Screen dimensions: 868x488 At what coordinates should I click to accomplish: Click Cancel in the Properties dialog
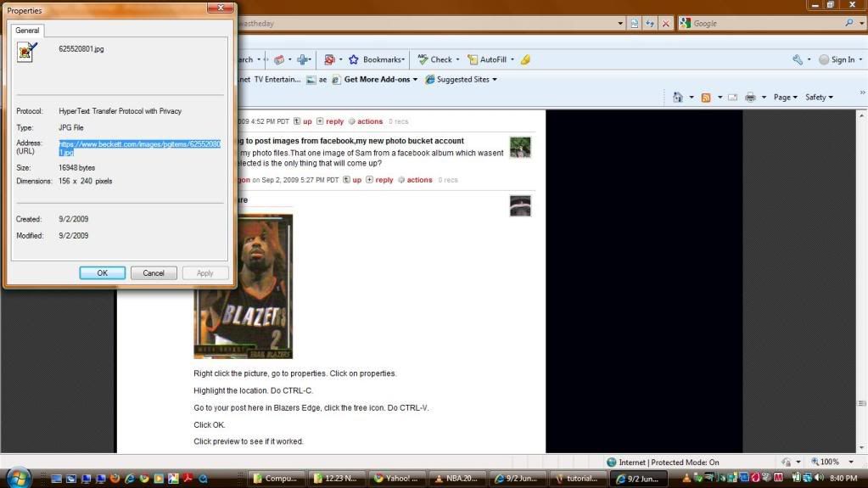coord(154,273)
